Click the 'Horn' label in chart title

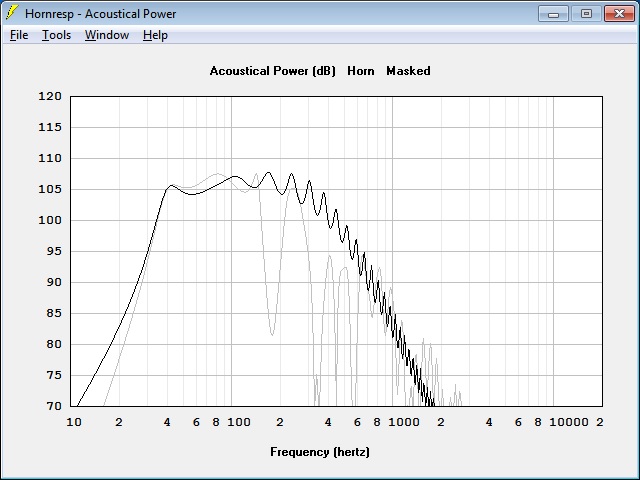click(361, 71)
